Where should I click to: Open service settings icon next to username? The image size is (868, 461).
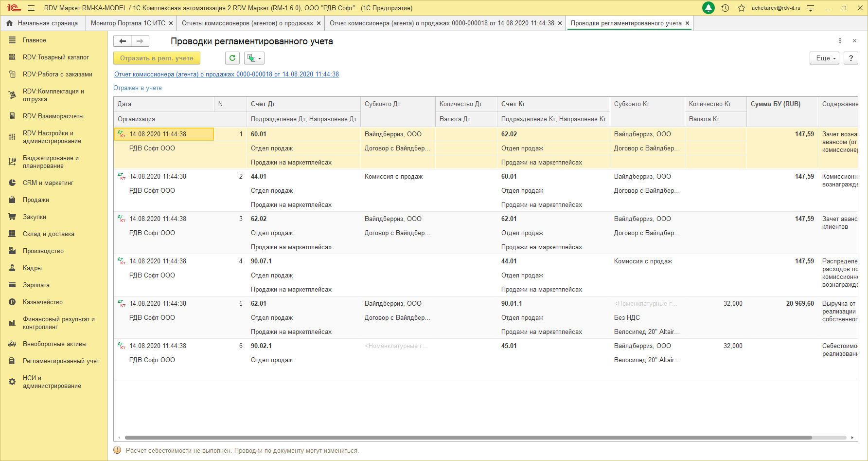point(811,8)
